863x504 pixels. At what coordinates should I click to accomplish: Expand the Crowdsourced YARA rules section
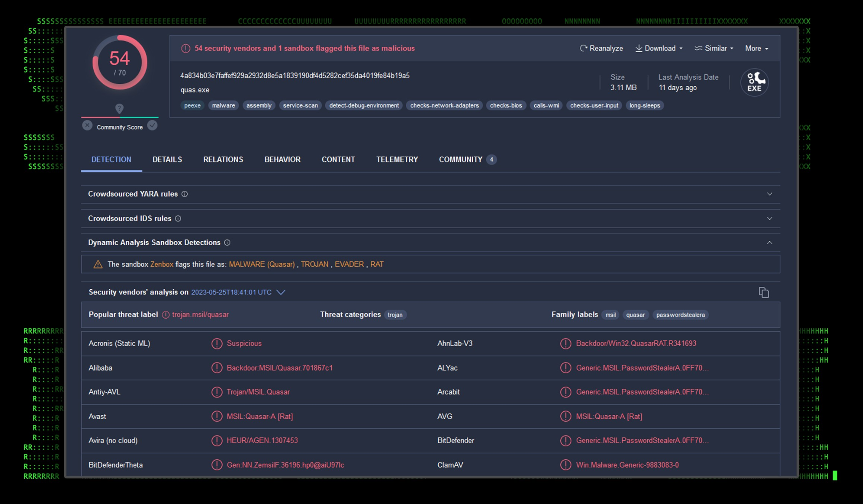point(769,194)
